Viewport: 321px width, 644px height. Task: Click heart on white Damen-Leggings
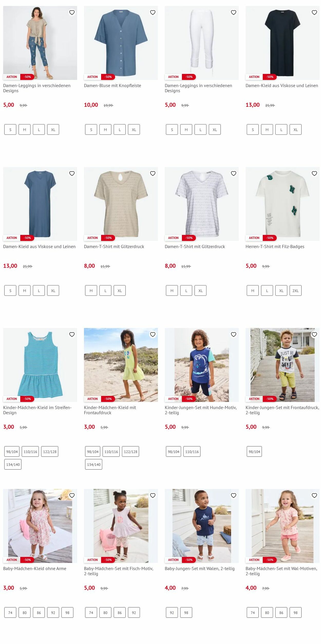click(x=233, y=12)
